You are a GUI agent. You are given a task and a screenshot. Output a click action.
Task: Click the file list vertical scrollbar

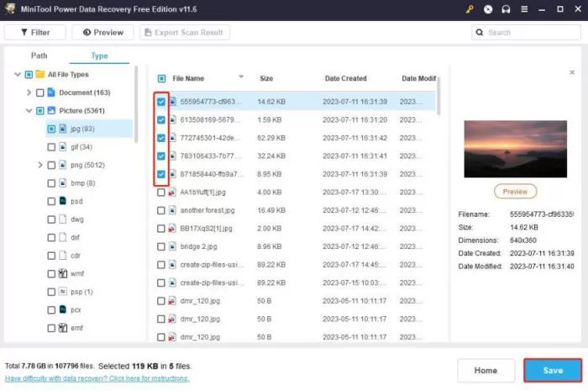coord(438,96)
